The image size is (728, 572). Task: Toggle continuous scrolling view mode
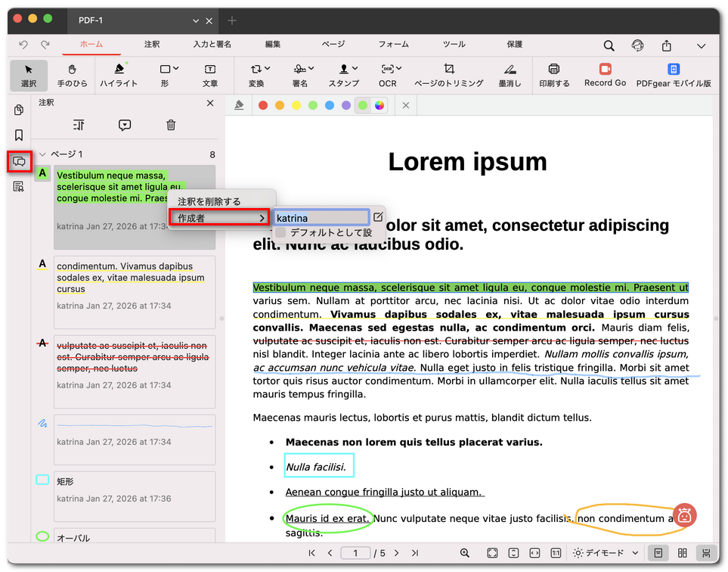706,553
